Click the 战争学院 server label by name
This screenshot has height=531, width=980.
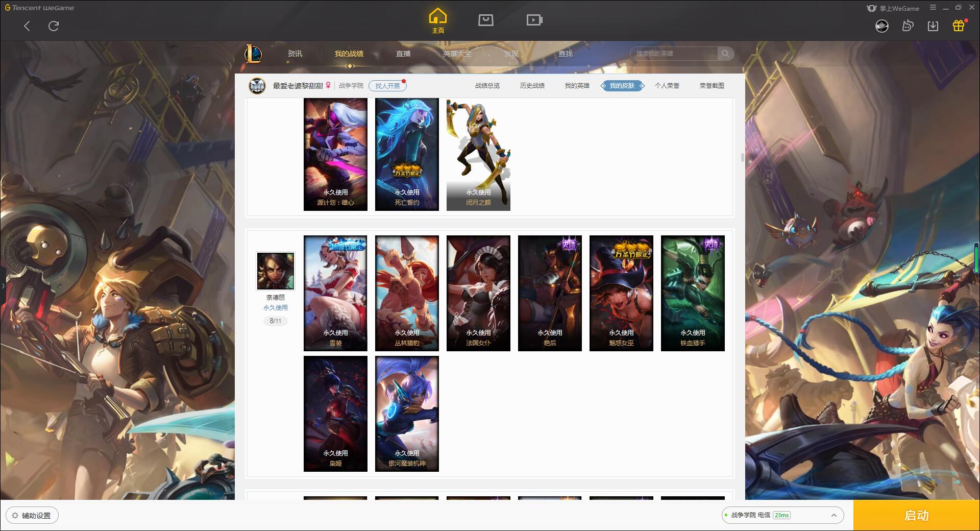coord(351,86)
